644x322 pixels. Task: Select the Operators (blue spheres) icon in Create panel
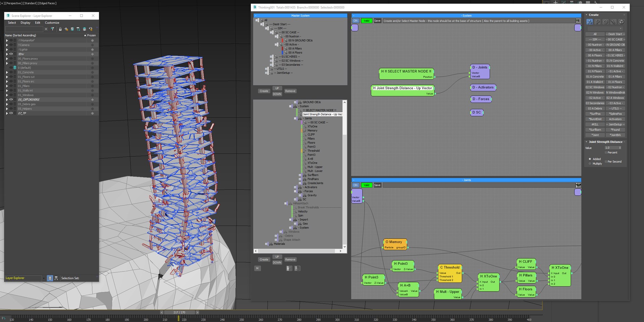pos(589,22)
